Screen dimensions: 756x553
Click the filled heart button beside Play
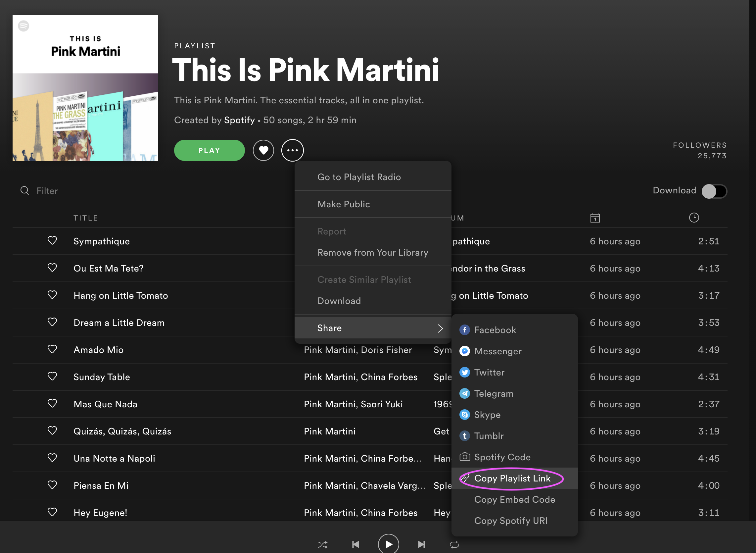(x=263, y=150)
